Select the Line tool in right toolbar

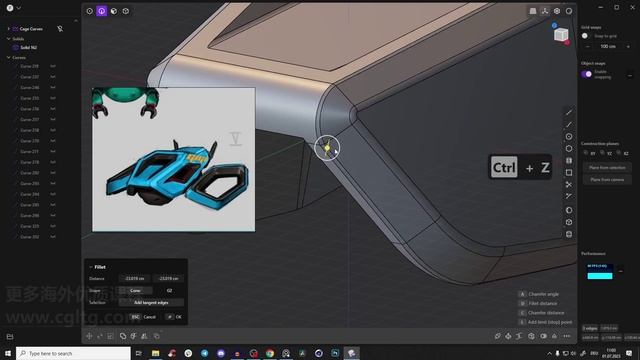click(x=569, y=112)
